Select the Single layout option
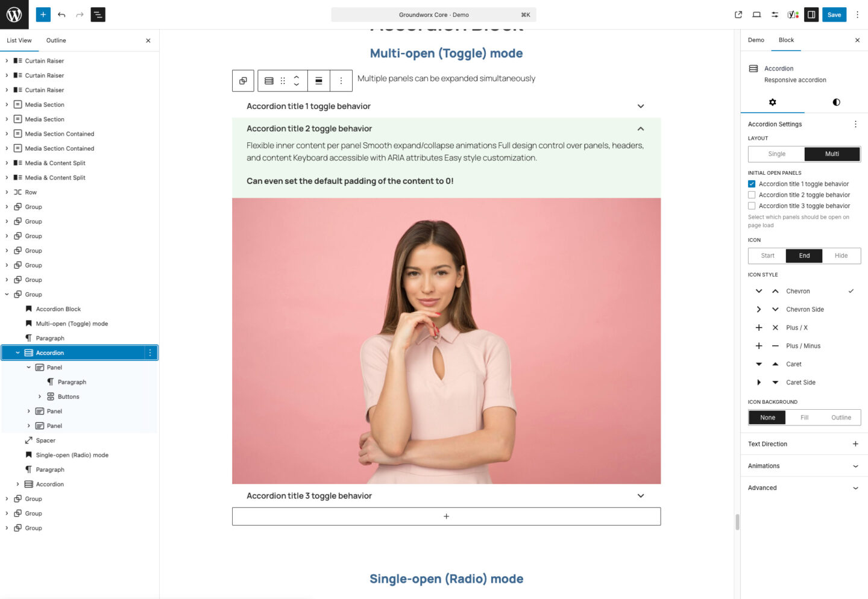 click(x=776, y=154)
